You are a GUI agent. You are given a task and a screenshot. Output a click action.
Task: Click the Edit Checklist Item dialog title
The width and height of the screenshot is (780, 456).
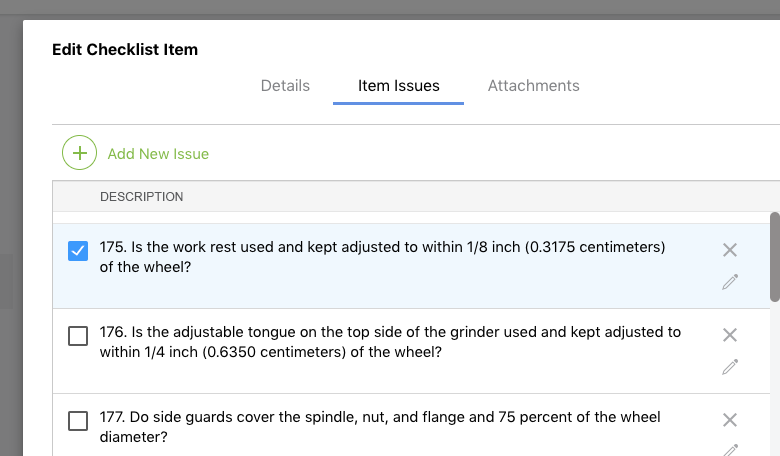tap(125, 50)
